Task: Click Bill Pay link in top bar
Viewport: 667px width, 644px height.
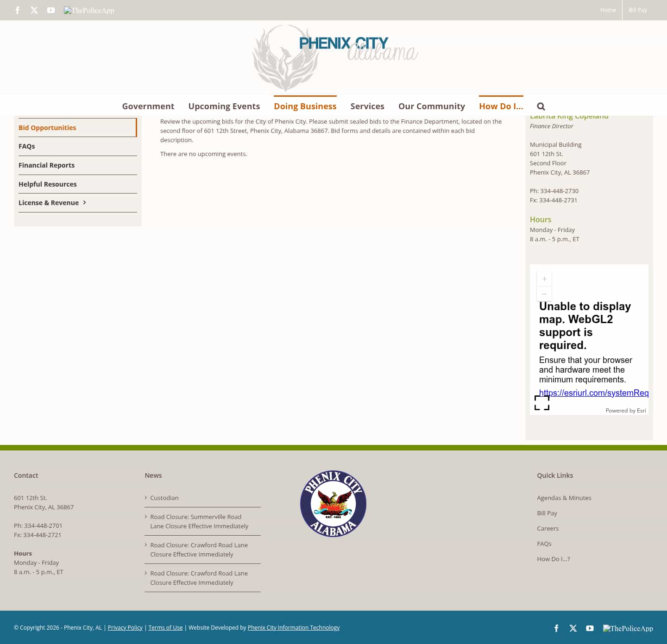Action: tap(638, 10)
